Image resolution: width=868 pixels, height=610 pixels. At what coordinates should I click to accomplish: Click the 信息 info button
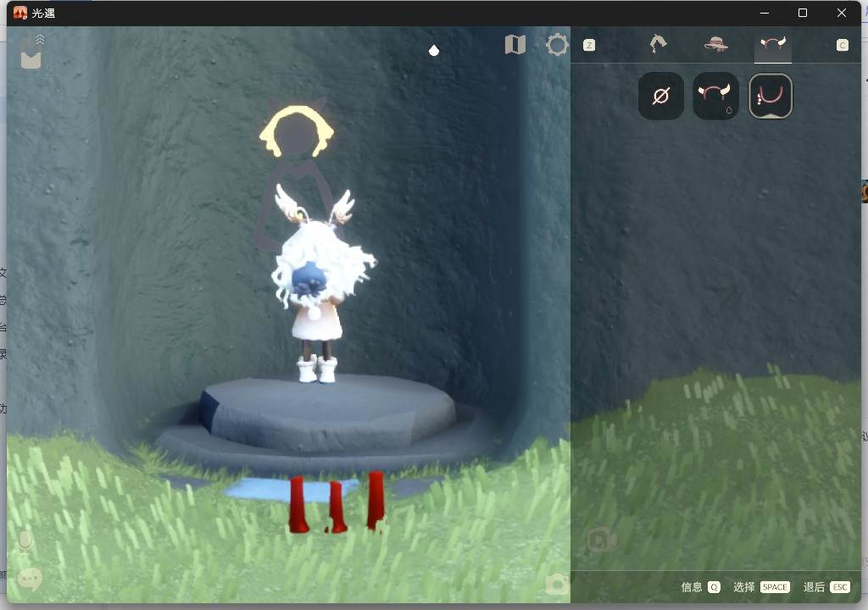pos(700,587)
